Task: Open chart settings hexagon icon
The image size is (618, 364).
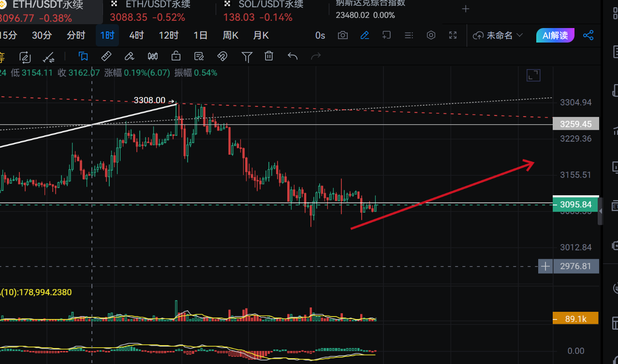Action: (x=431, y=35)
